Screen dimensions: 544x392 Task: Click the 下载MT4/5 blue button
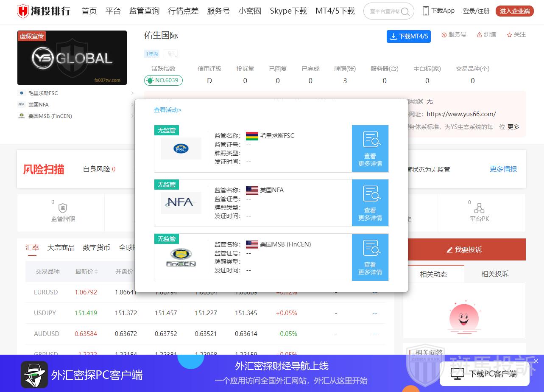[409, 36]
